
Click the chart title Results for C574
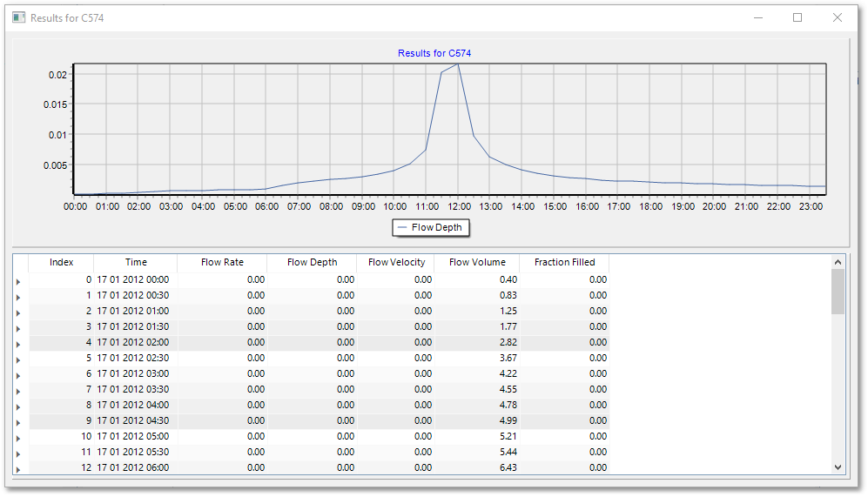[434, 53]
